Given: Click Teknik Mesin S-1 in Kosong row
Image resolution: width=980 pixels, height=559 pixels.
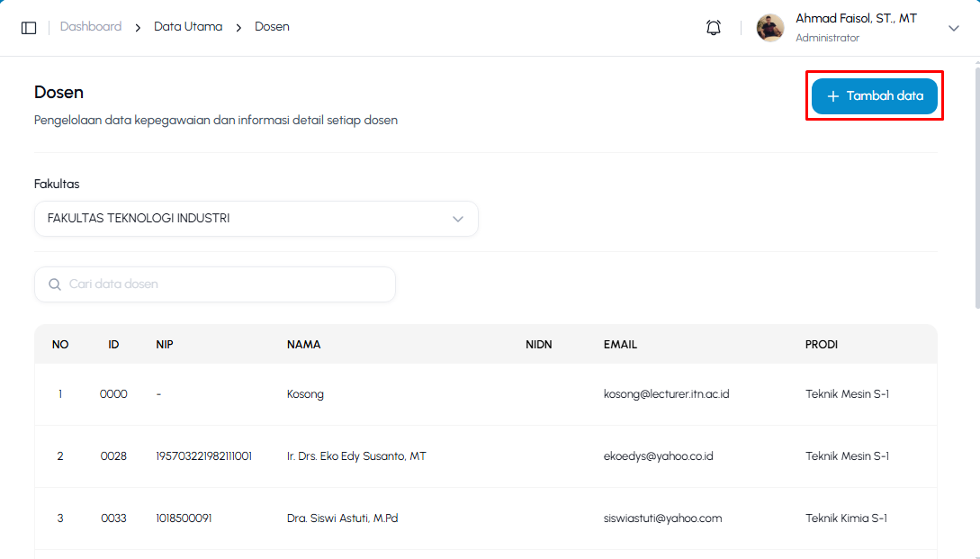Looking at the screenshot, I should pyautogui.click(x=847, y=394).
